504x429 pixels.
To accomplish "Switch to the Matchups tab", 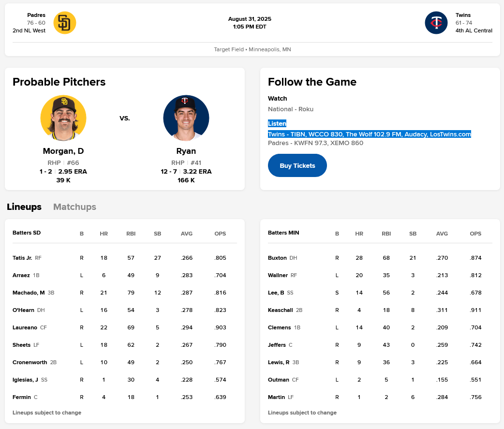I will pos(74,207).
